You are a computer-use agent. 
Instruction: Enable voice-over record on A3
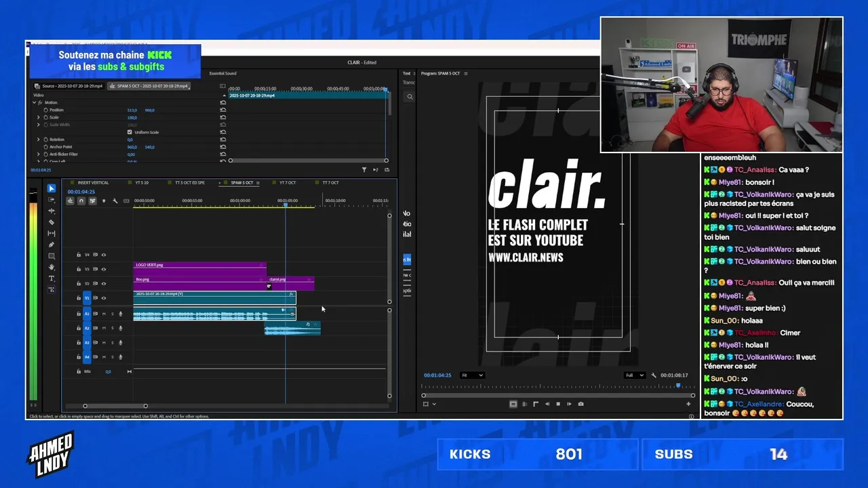point(121,342)
